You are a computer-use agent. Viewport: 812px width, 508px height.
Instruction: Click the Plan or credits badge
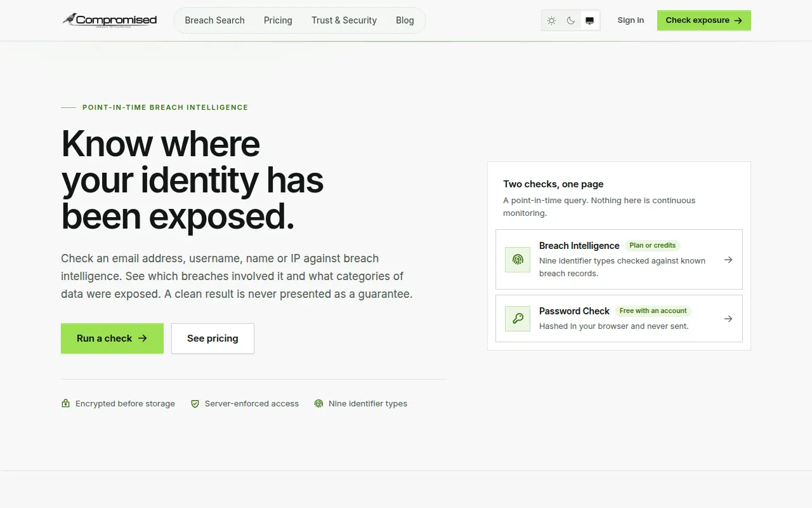[x=652, y=246]
